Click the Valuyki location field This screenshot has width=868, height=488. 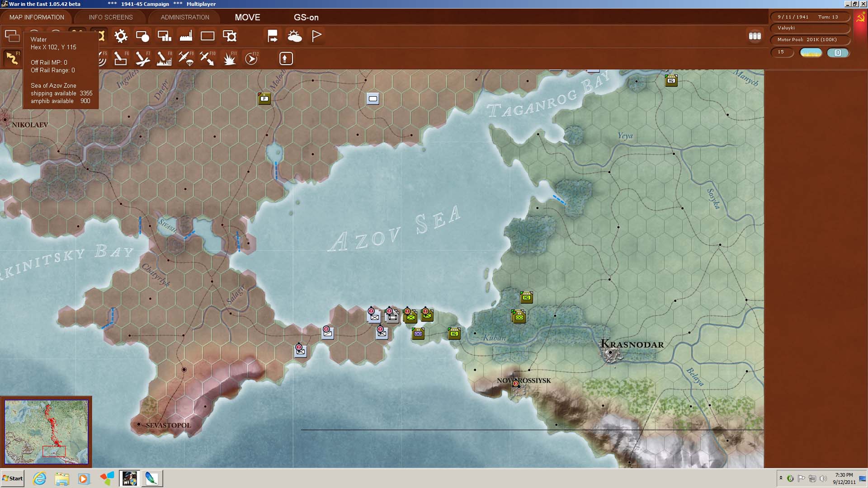[809, 28]
